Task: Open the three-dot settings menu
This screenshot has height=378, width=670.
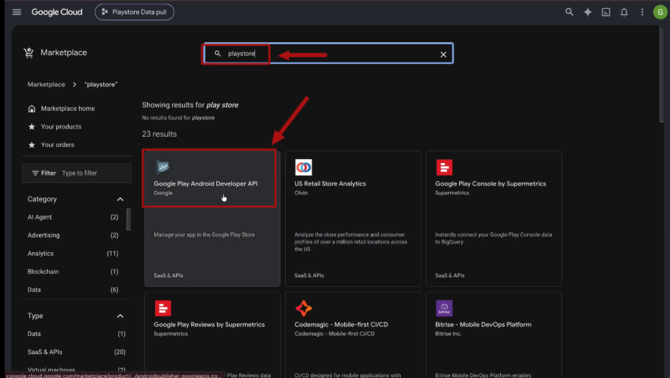Action: click(642, 12)
